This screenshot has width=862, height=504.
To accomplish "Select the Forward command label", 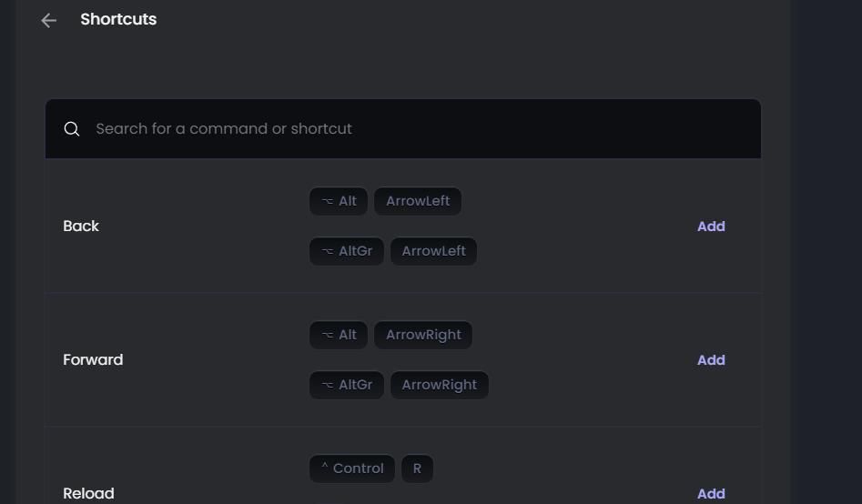I will 93,360.
